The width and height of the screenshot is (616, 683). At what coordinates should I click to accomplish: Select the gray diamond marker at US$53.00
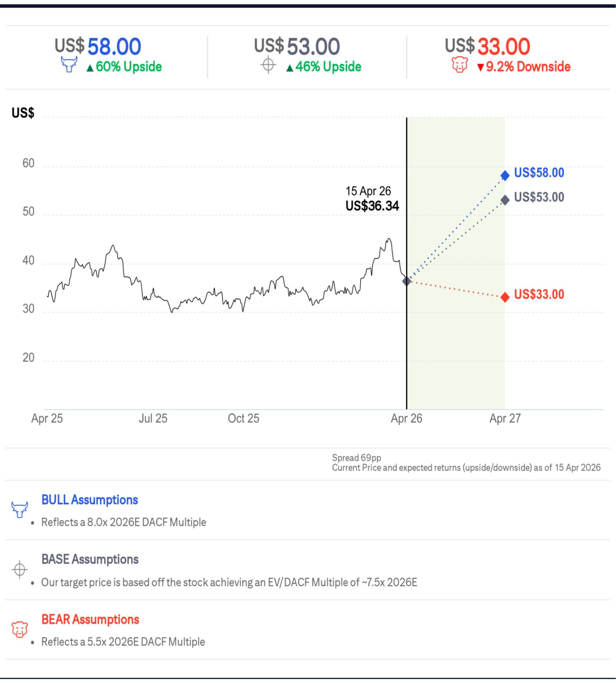(x=505, y=200)
